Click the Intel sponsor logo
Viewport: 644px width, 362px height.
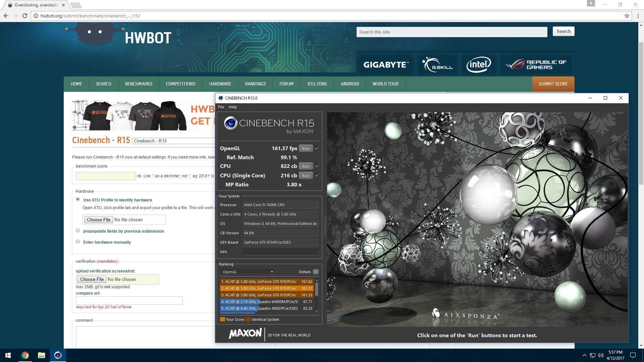pos(479,65)
